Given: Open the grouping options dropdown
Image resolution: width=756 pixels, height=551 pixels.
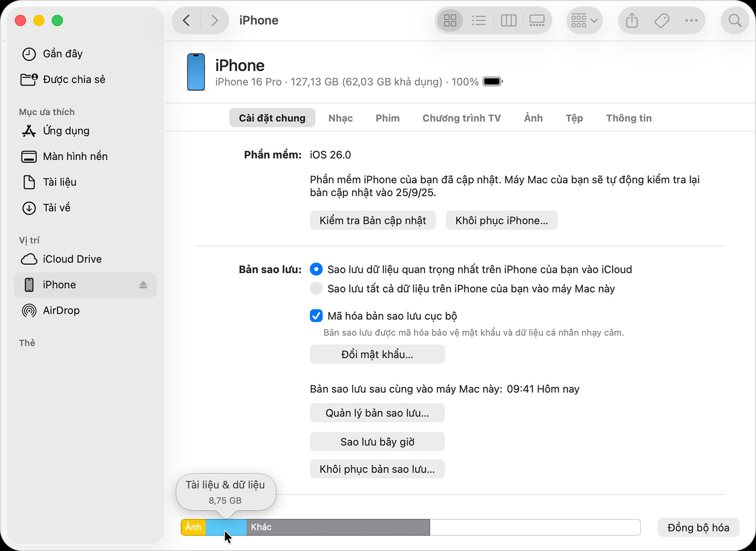Looking at the screenshot, I should [x=584, y=21].
